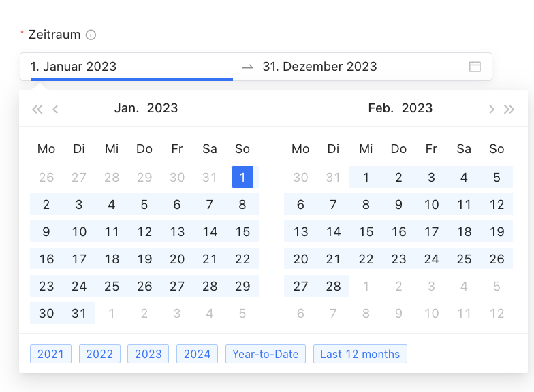534x392 pixels.
Task: Pick January 15 in the left calendar
Action: click(x=242, y=231)
